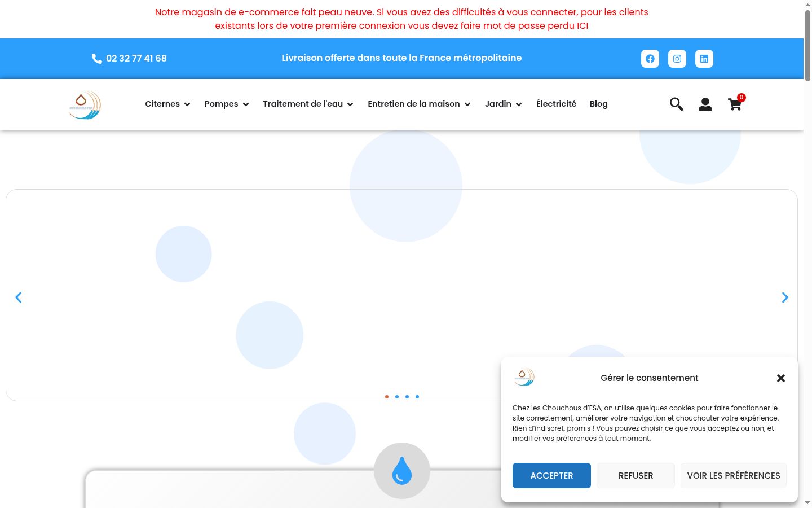Screen dimensions: 812x508
Task: Click the logo in the consent dialog
Action: [524, 377]
